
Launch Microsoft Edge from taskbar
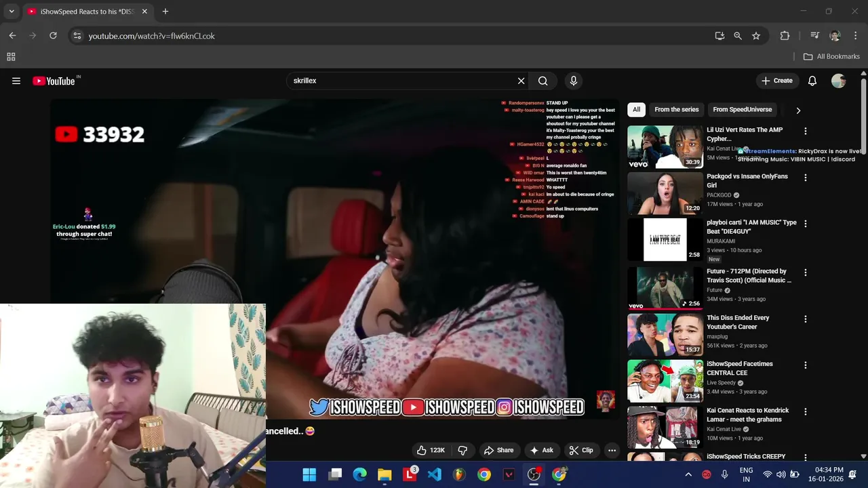(359, 474)
